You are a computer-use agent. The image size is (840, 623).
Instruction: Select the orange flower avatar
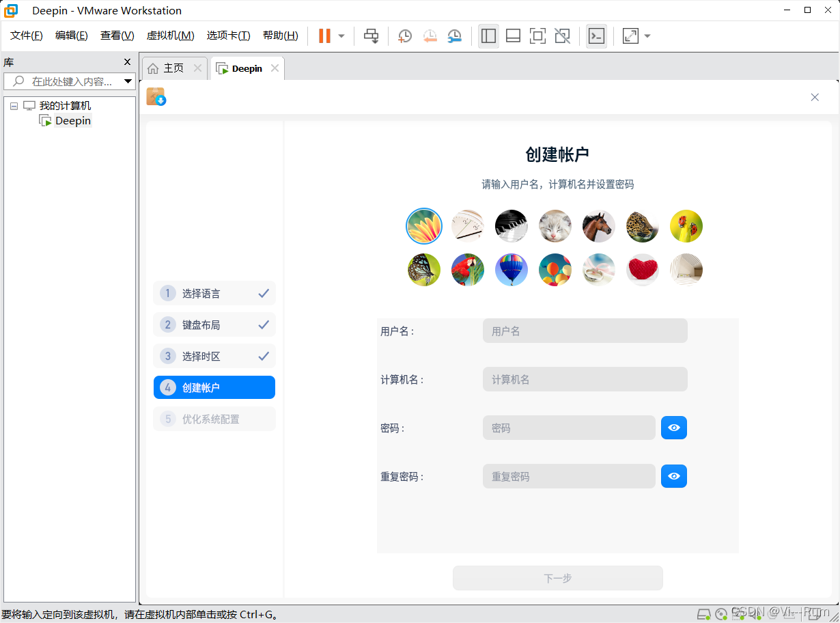[x=424, y=226]
